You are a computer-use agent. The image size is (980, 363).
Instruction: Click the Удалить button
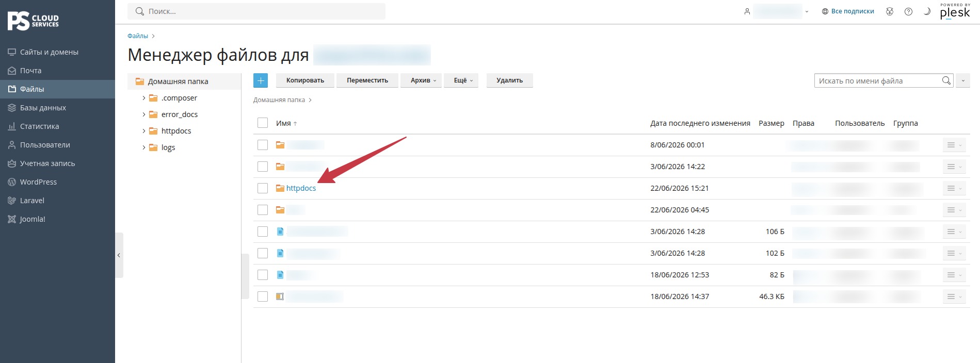509,80
